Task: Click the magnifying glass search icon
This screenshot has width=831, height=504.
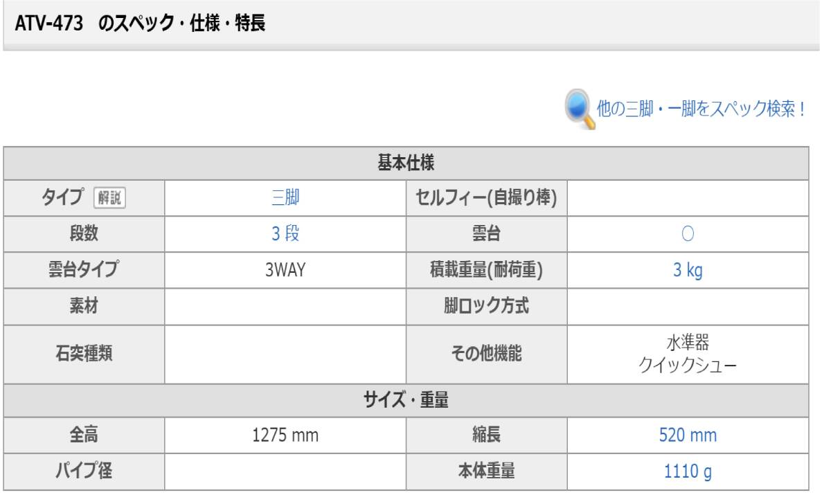Action: (x=580, y=110)
